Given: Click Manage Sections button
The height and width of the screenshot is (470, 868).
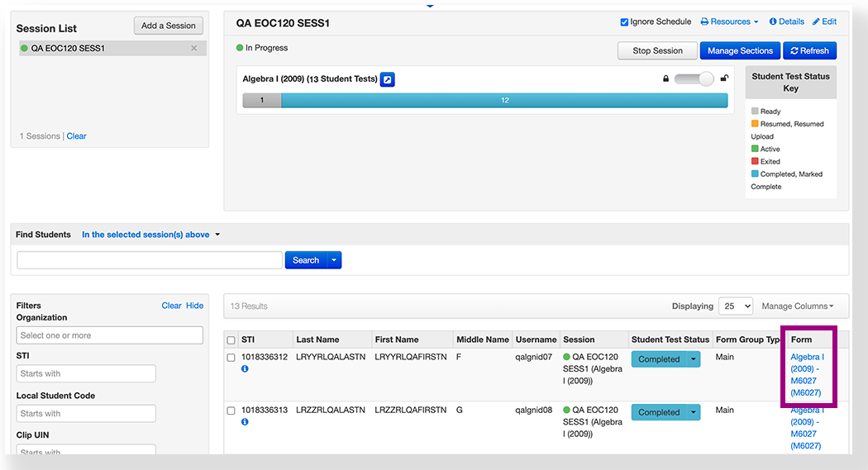Looking at the screenshot, I should (x=740, y=51).
